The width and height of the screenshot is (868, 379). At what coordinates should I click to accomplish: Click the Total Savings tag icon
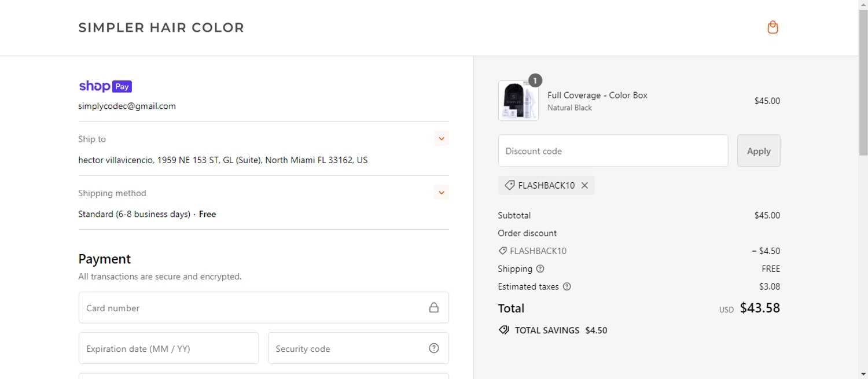503,330
